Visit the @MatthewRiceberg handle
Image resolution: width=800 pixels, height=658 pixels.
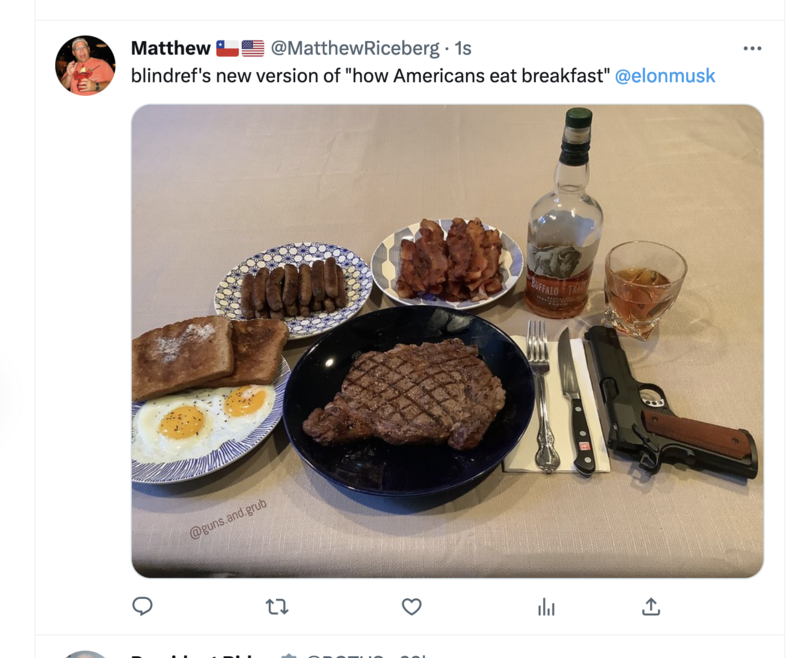[355, 48]
